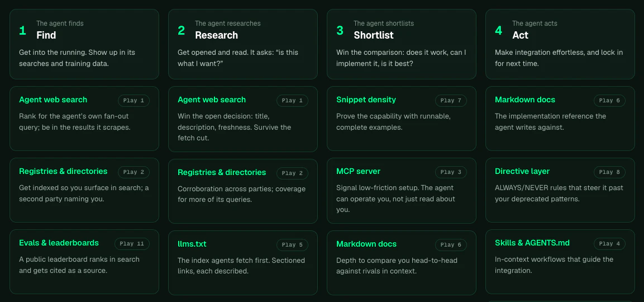
Task: Open Registries & directories above "Get indexed"
Action: click(63, 171)
